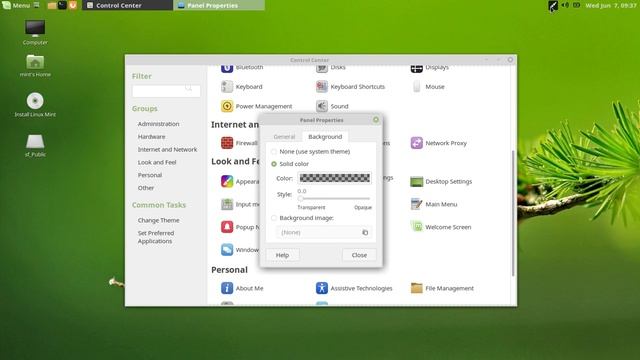The height and width of the screenshot is (360, 640).
Task: Close Panel Properties dialog via titlebar
Action: pyautogui.click(x=376, y=120)
